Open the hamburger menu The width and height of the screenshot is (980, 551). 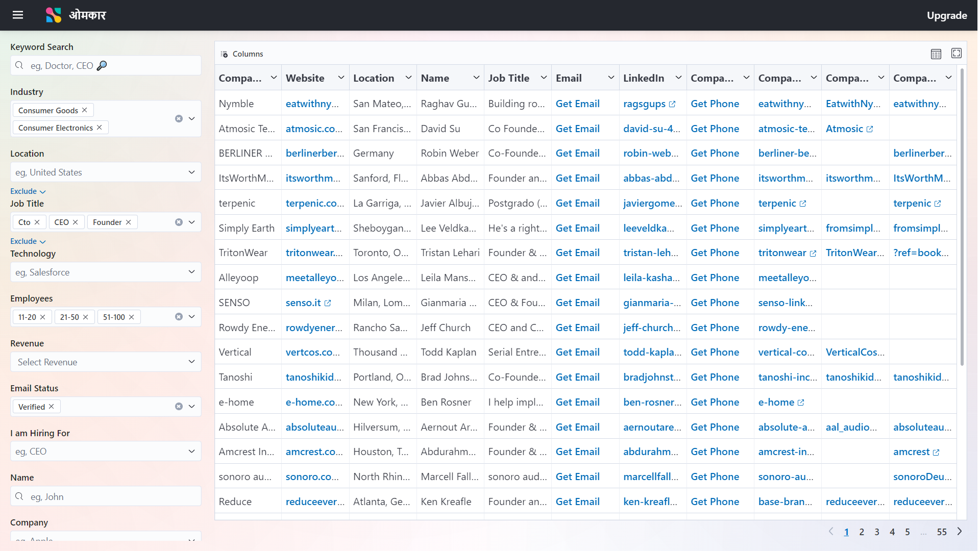click(x=18, y=15)
